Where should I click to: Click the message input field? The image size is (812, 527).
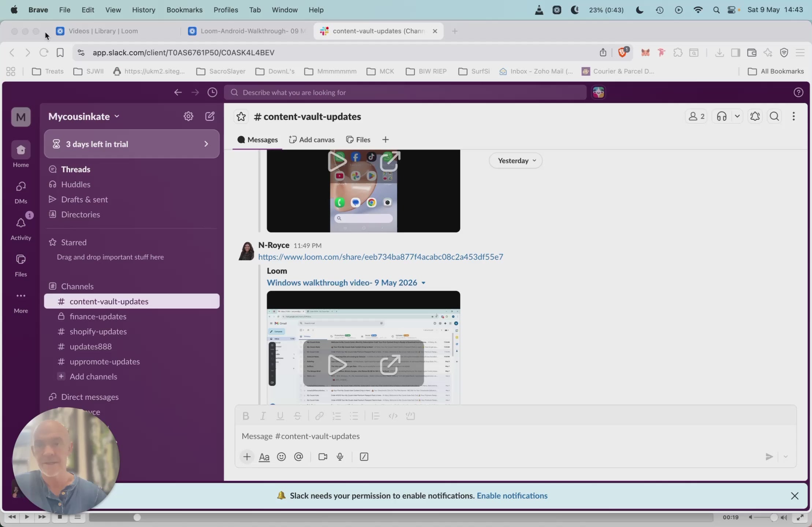pos(515,436)
